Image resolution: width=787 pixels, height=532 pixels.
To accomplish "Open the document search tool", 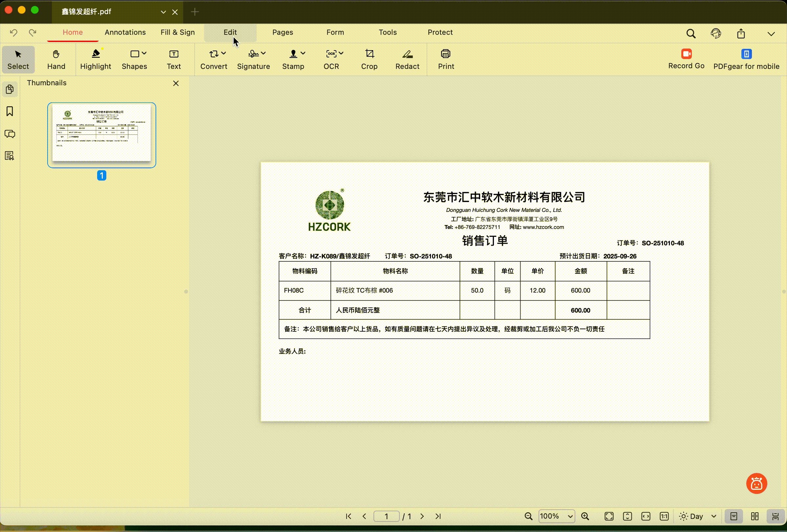I will (x=691, y=33).
